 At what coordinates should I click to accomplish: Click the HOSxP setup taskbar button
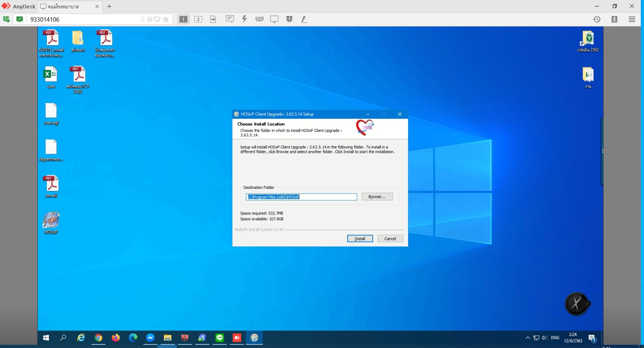[254, 338]
